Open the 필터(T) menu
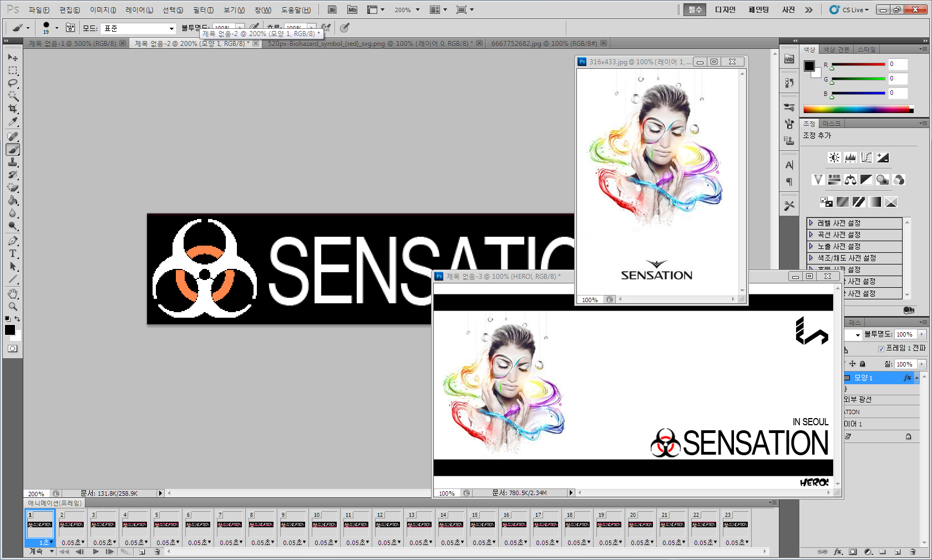932x560 pixels. click(203, 10)
